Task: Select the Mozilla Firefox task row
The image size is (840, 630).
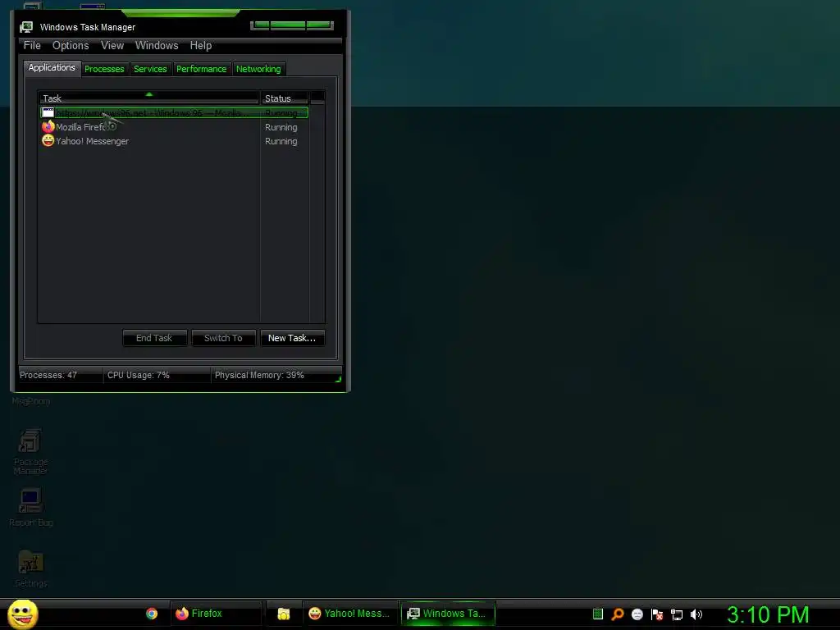Action: coord(174,127)
